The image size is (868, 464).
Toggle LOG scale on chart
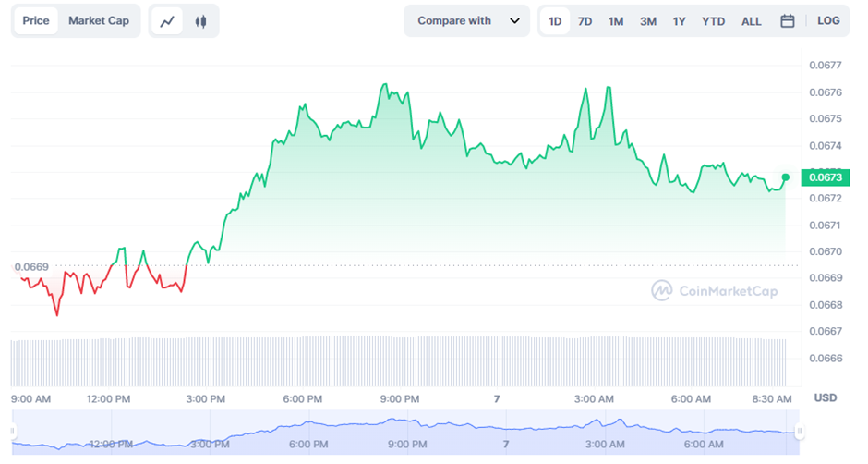(x=828, y=20)
